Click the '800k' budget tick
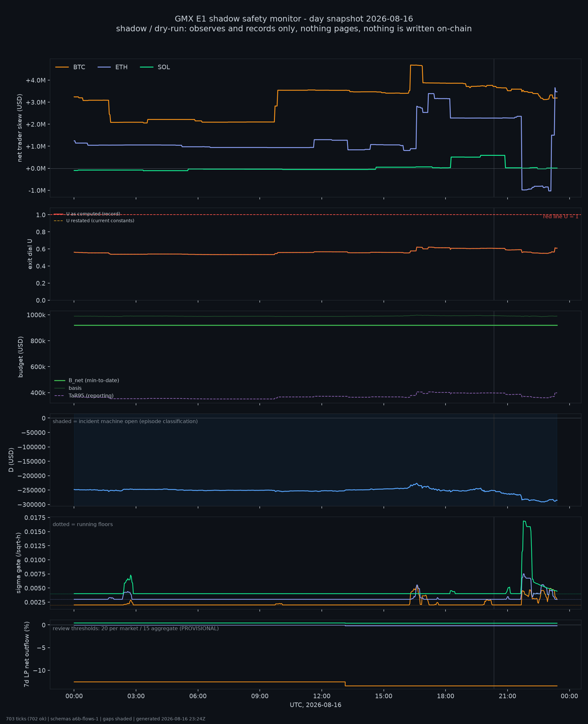This screenshot has height=724, width=588. click(x=37, y=341)
